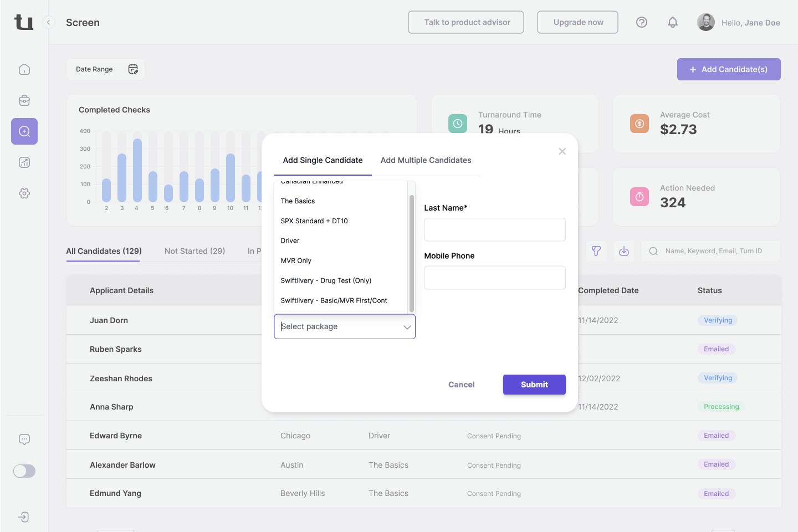The image size is (798, 532).
Task: Click the notifications bell icon
Action: tap(672, 22)
